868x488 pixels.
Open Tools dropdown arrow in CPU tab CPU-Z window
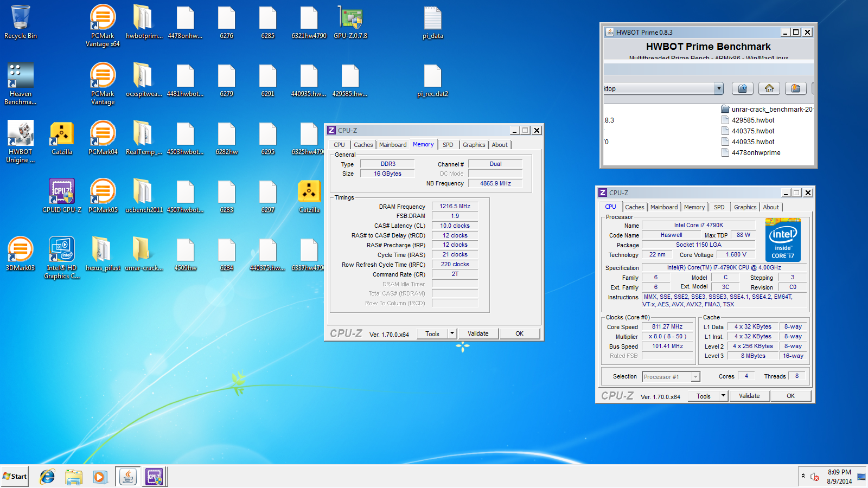723,396
